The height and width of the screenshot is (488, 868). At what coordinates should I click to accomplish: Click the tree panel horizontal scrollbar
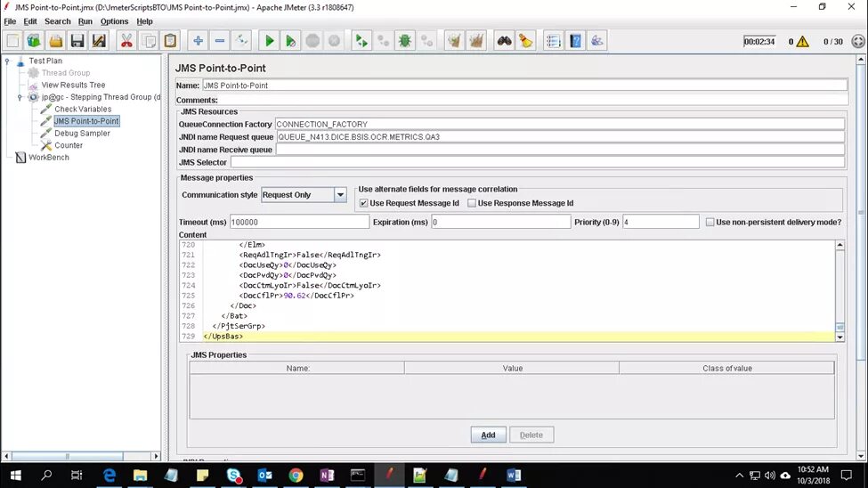pos(67,457)
